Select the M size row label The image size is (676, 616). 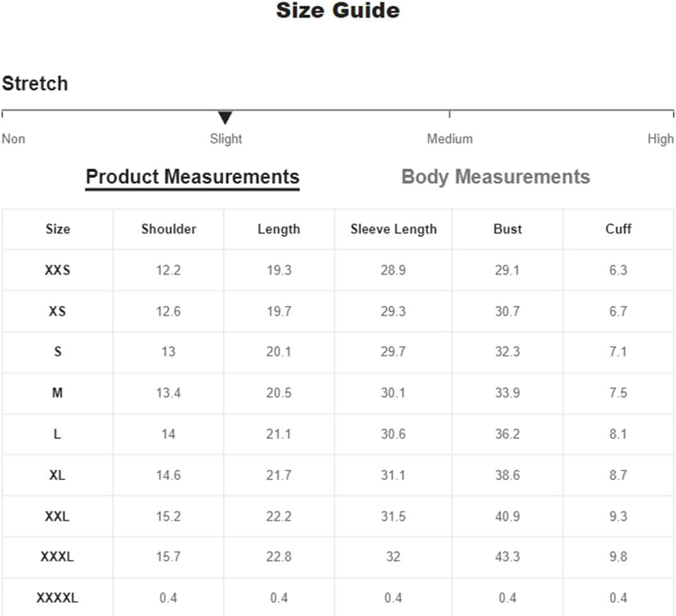pyautogui.click(x=57, y=393)
